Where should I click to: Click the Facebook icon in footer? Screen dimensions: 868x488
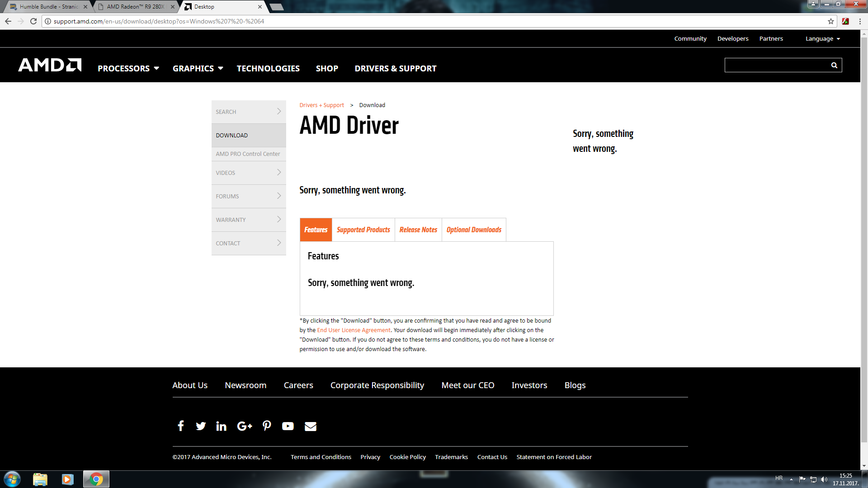click(x=180, y=426)
